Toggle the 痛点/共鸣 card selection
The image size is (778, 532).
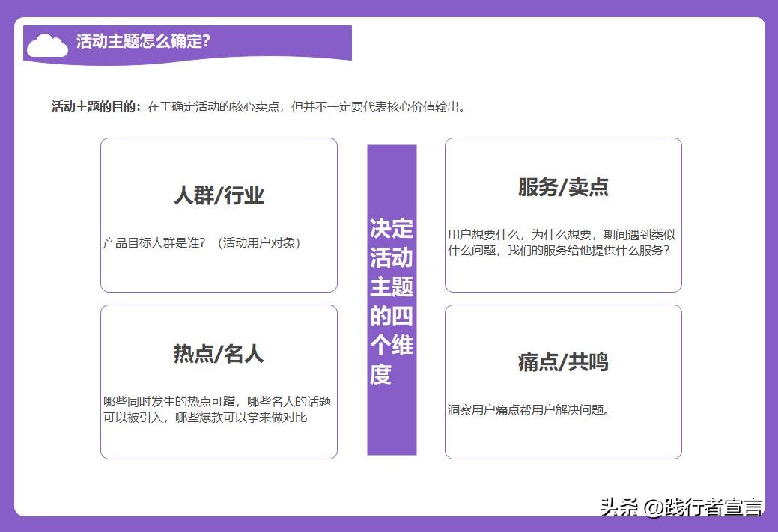point(562,381)
